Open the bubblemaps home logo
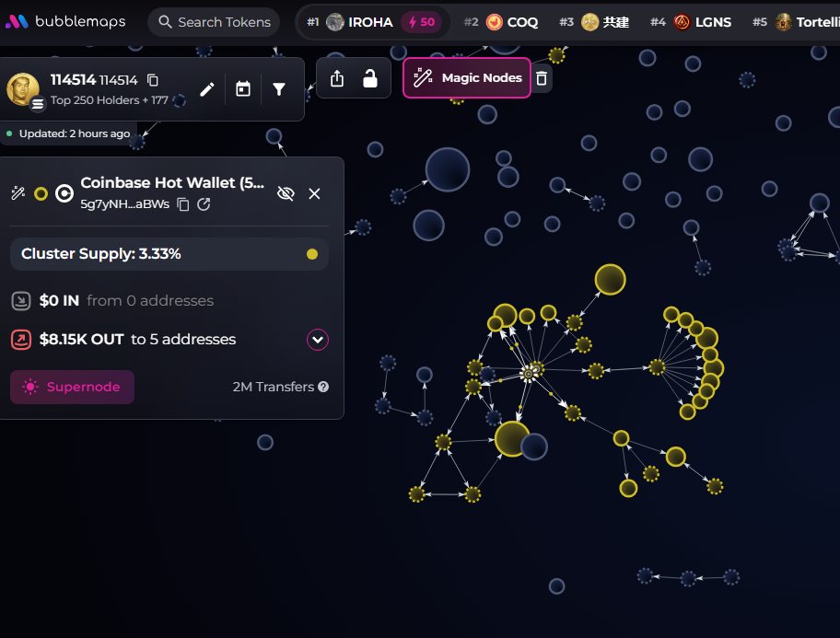This screenshot has height=638, width=840. (x=64, y=21)
